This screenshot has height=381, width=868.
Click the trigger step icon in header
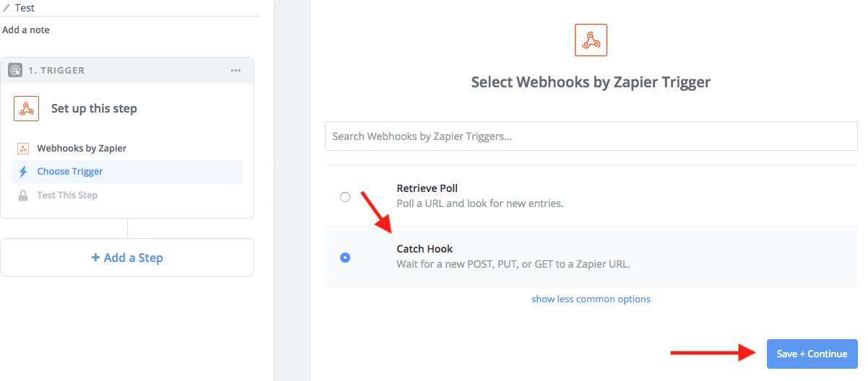pos(15,70)
